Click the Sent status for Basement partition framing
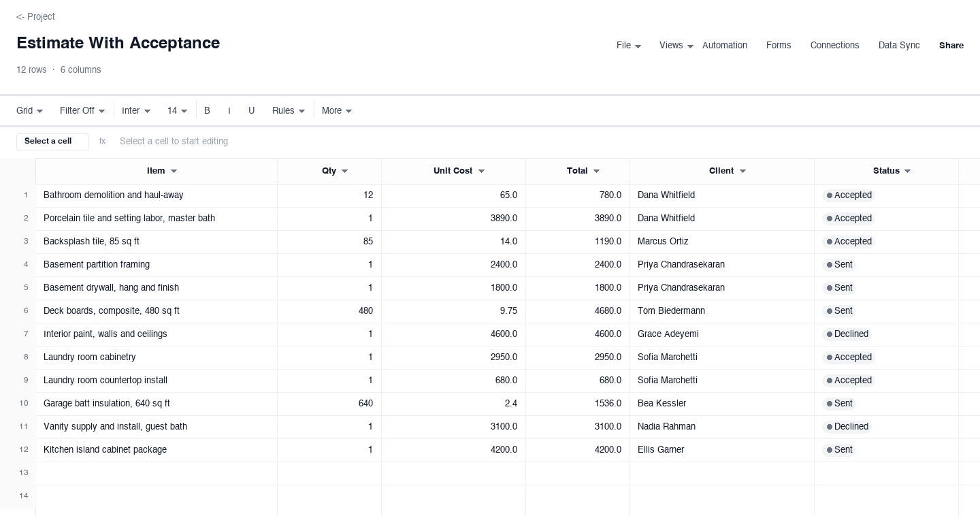This screenshot has height=516, width=980. (839, 265)
